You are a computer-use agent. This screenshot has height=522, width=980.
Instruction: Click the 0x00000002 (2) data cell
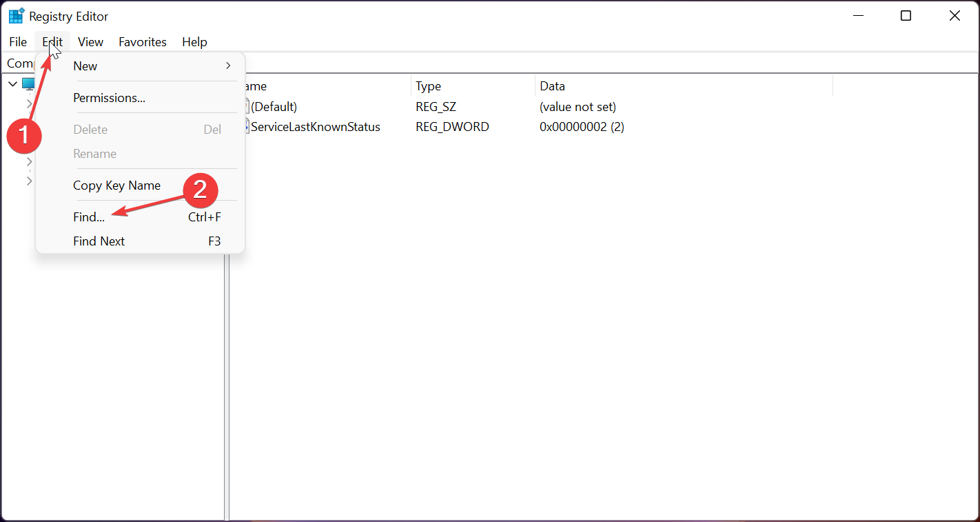pos(582,127)
